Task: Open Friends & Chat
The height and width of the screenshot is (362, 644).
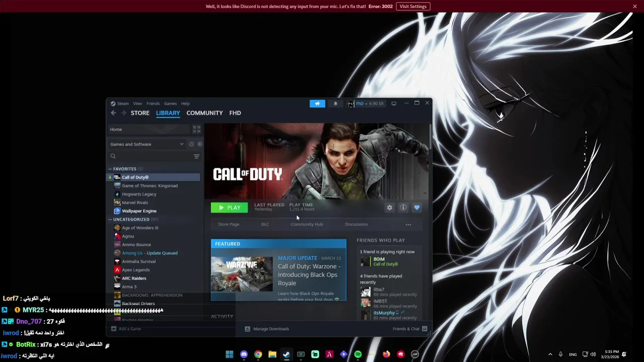Action: 410,329
